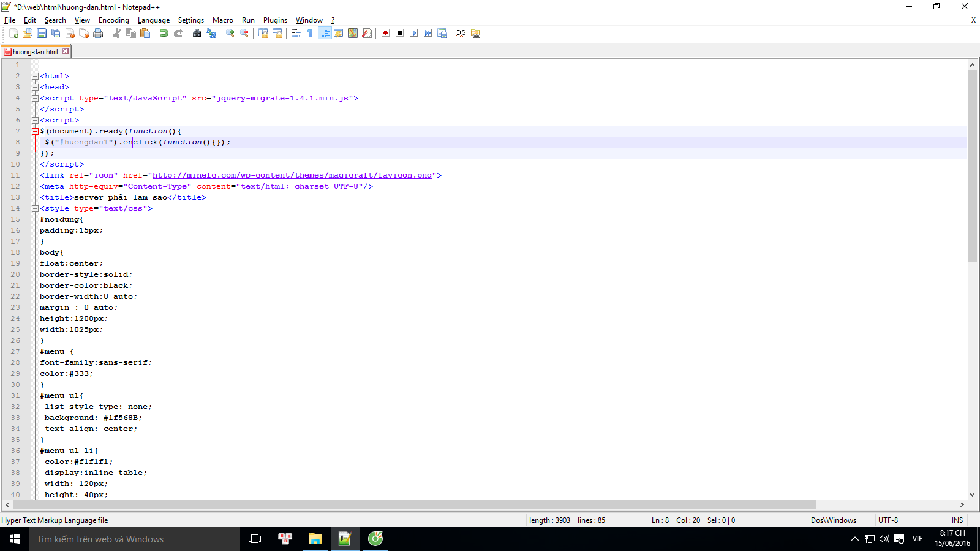Toggle show all characters
The image size is (980, 551).
[310, 33]
